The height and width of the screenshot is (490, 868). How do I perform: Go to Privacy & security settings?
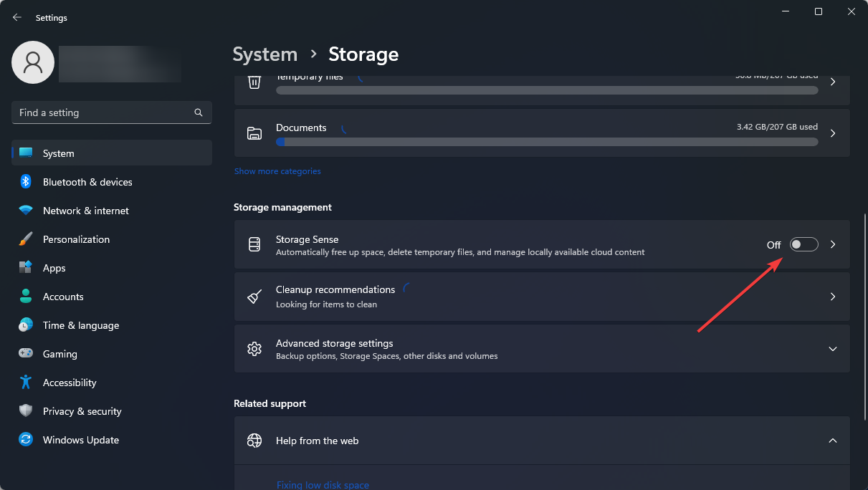pyautogui.click(x=112, y=411)
